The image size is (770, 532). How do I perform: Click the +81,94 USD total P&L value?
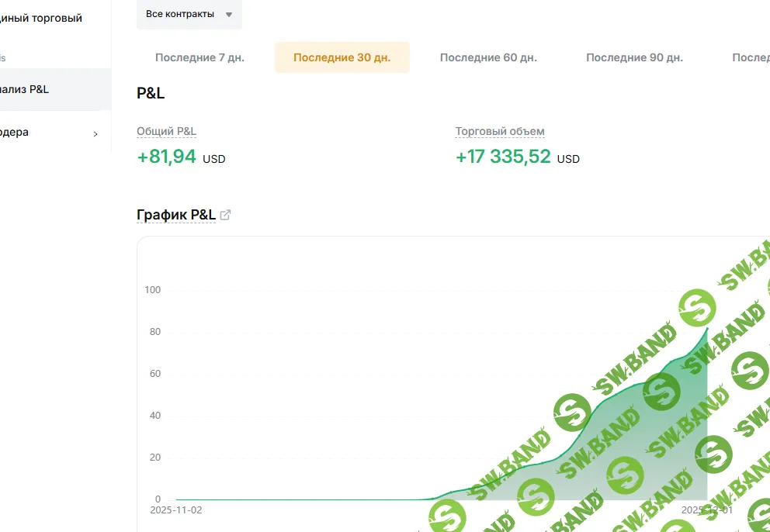pos(181,157)
